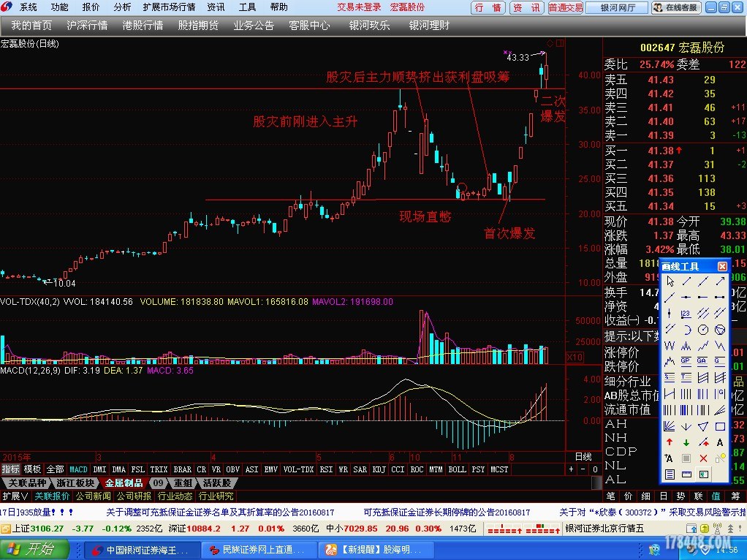
Task: Switch the right panel to 筹 view
Action: coord(736,496)
